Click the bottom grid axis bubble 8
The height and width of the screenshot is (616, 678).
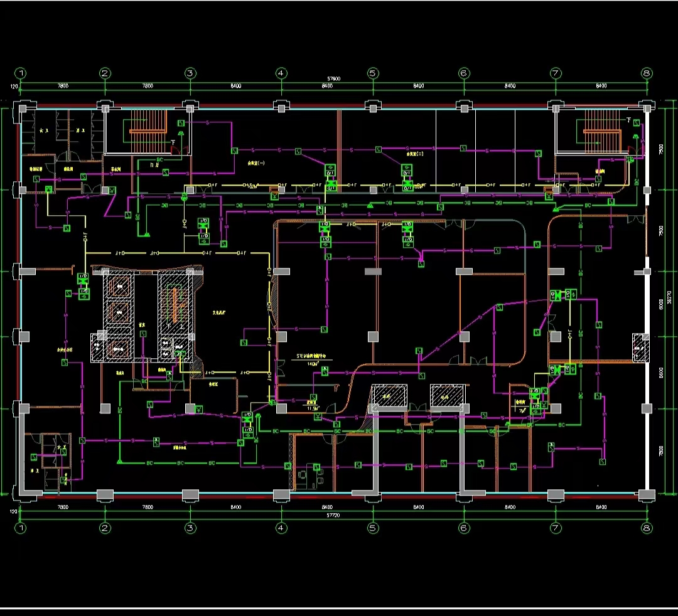tap(647, 528)
